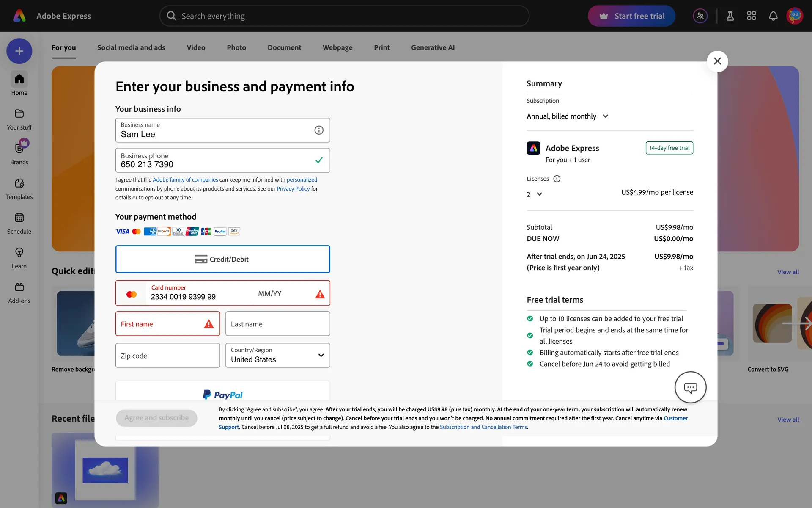Click the First name input field
The height and width of the screenshot is (508, 812).
[x=161, y=324]
